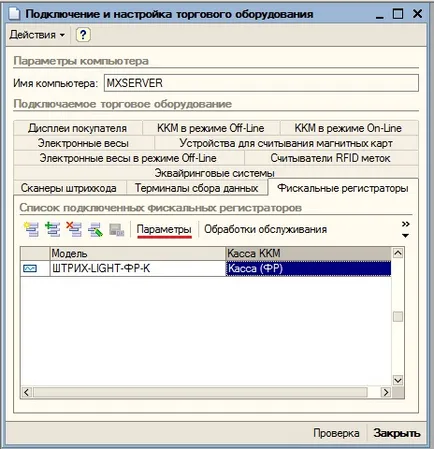Go to the Терминалы сбора данных tab
The height and width of the screenshot is (449, 434).
pos(197,188)
